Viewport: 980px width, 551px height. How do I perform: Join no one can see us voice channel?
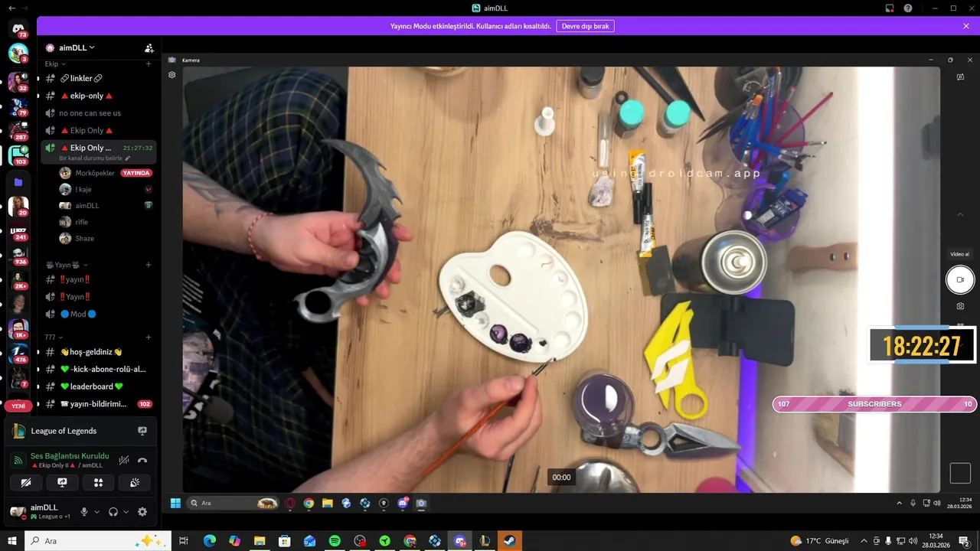click(99, 113)
